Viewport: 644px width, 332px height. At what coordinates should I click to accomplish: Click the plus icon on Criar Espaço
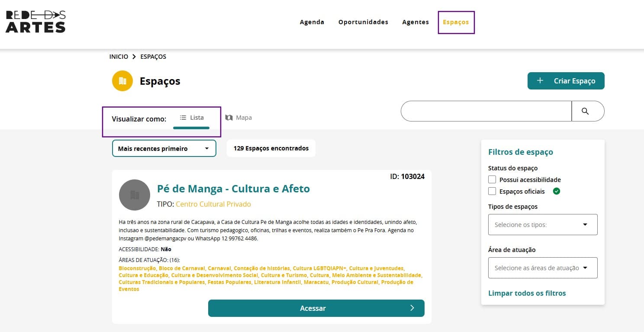pyautogui.click(x=540, y=81)
